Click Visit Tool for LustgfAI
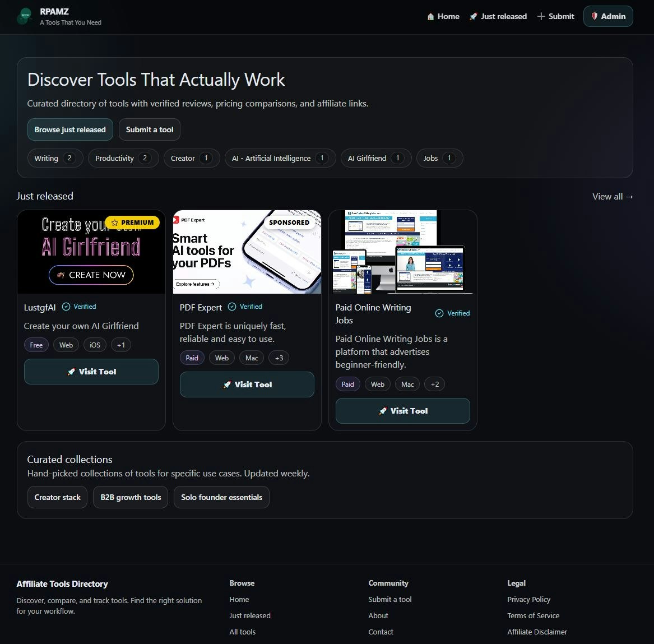The height and width of the screenshot is (644, 654). 91,372
